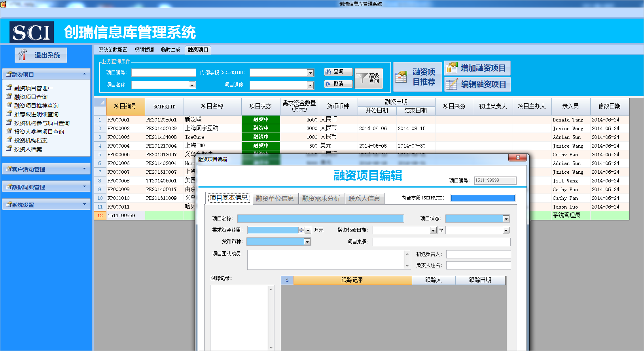Viewport: 644px width, 351px height.
Task: Click the 推荐跟进明细查询 sidebar icon
Action: point(9,114)
